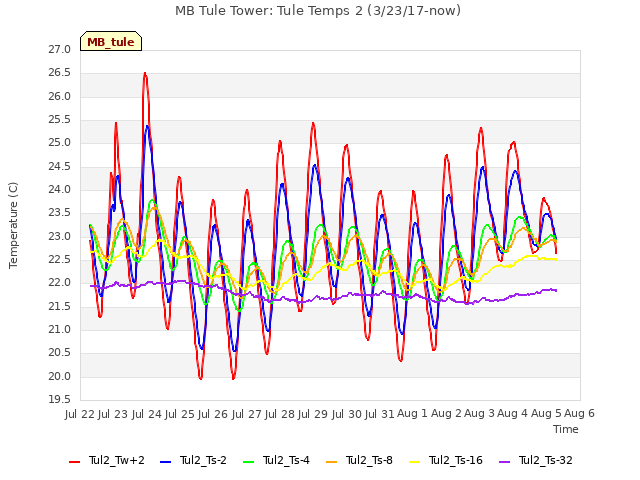Click the 23.5 y-axis tick label

60,213
